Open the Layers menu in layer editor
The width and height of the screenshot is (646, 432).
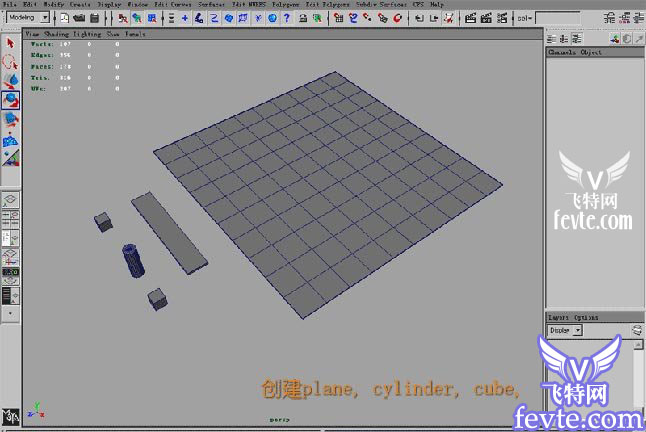[558, 318]
